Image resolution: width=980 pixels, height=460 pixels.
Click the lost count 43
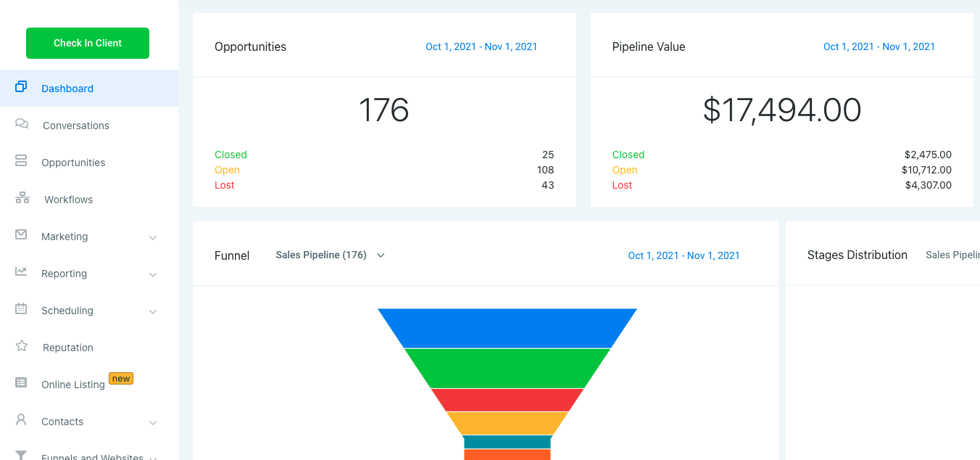click(548, 185)
